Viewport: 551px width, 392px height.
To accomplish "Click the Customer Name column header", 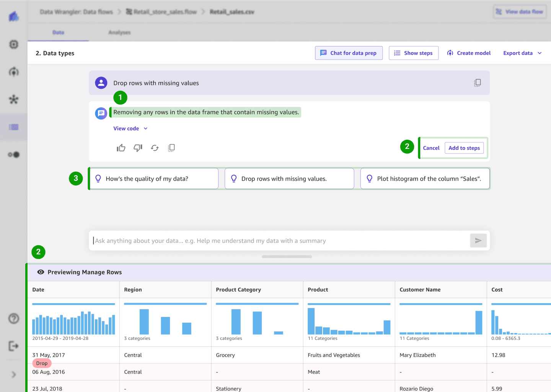I will (441, 290).
